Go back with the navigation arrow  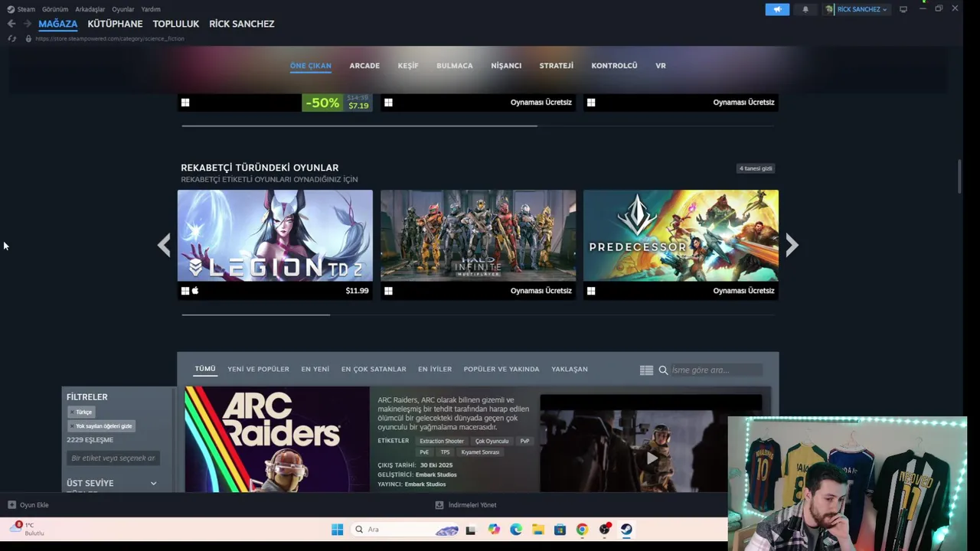click(x=11, y=24)
